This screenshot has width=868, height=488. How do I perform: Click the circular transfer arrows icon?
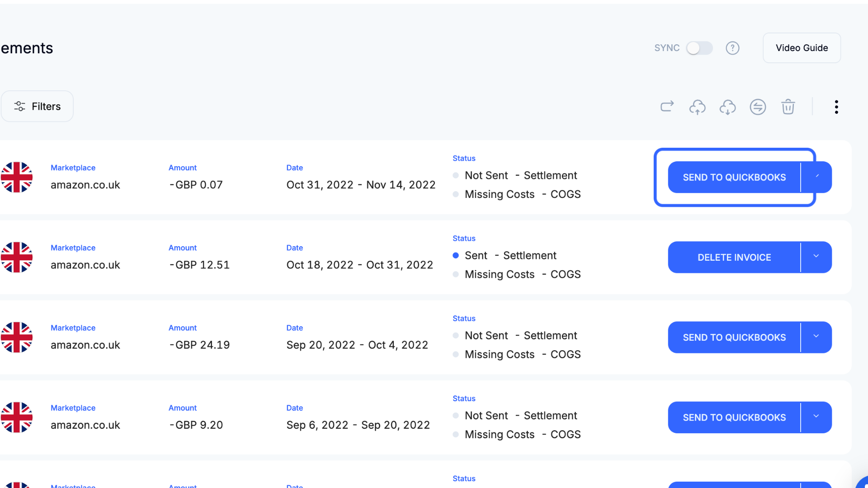pyautogui.click(x=758, y=107)
